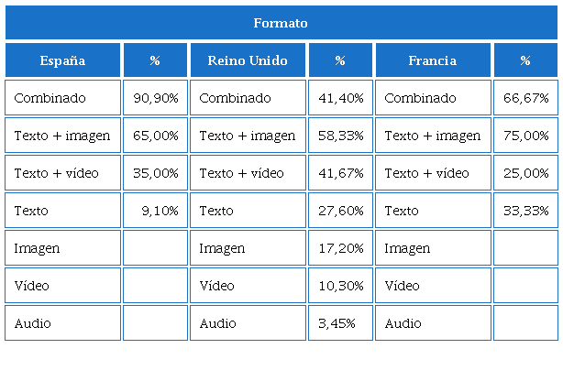Click Imagen cell in the Francia column

coord(433,248)
